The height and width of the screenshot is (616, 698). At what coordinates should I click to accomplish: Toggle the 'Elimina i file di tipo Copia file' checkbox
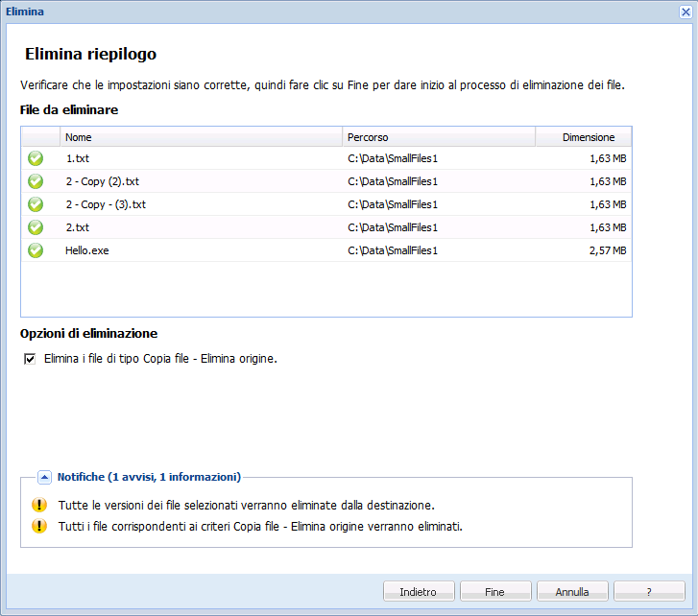[30, 359]
